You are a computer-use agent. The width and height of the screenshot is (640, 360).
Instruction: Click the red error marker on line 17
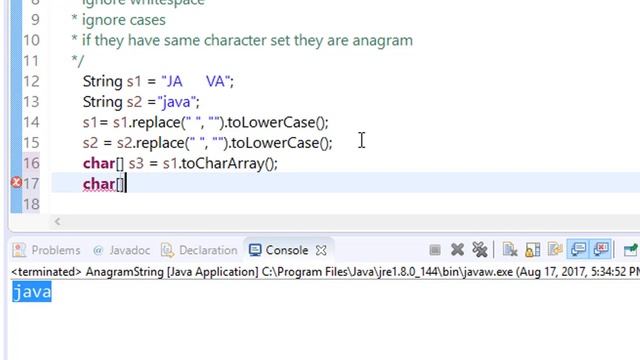point(16,182)
